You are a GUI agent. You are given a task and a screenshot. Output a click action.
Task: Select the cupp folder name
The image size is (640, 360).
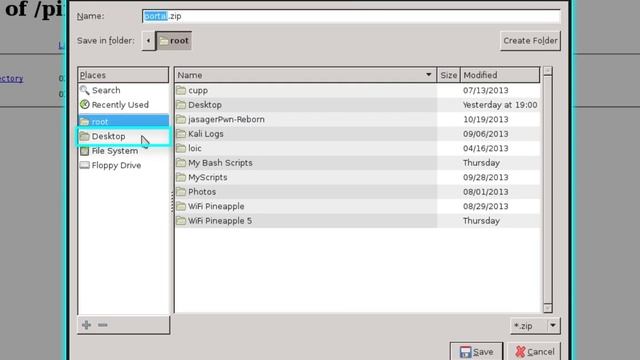pyautogui.click(x=198, y=90)
